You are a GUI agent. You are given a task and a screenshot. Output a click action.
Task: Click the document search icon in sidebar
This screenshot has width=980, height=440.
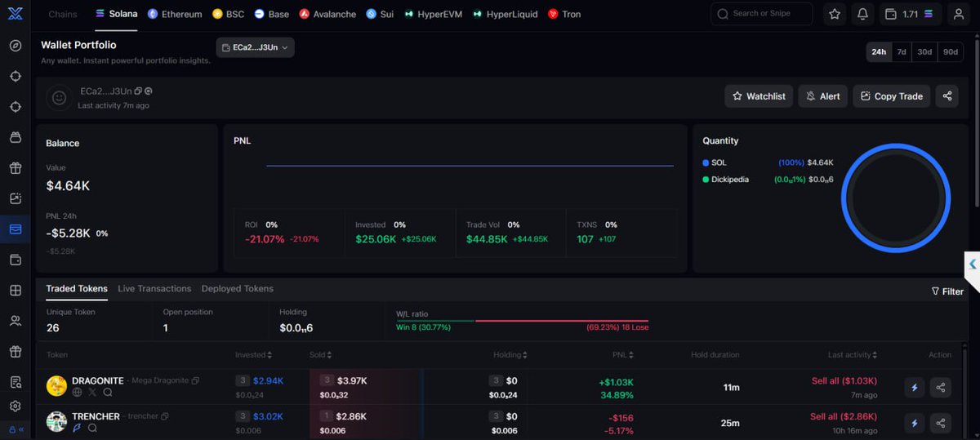tap(15, 382)
